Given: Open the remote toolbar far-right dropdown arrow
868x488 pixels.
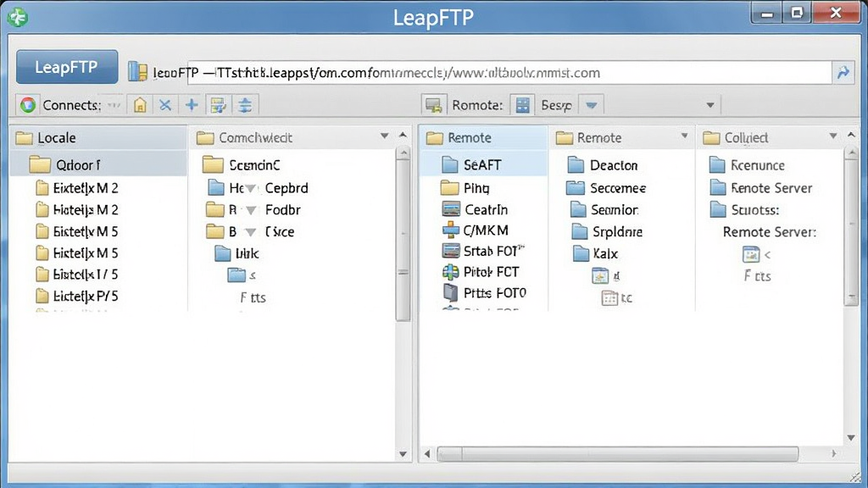Looking at the screenshot, I should click(710, 105).
